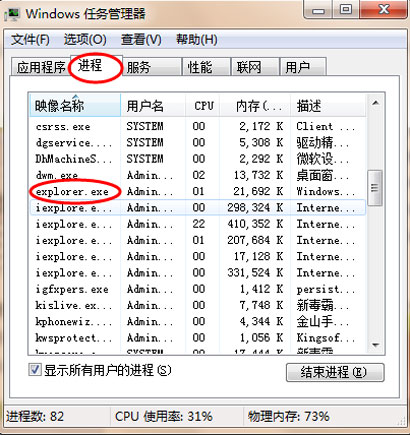410x435 pixels.
Task: Click the 驱动精 description cell
Action: click(323, 143)
